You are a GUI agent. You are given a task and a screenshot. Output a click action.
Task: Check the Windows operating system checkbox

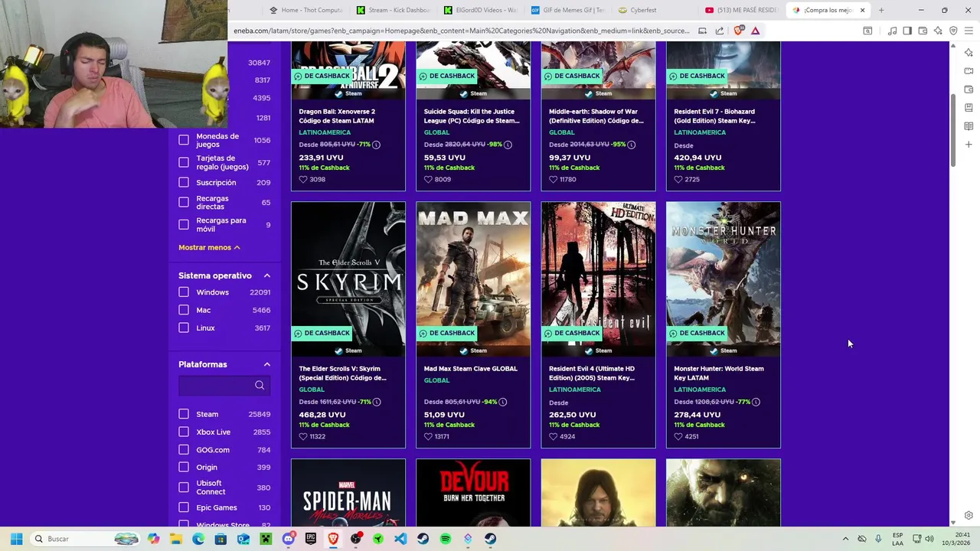point(184,292)
